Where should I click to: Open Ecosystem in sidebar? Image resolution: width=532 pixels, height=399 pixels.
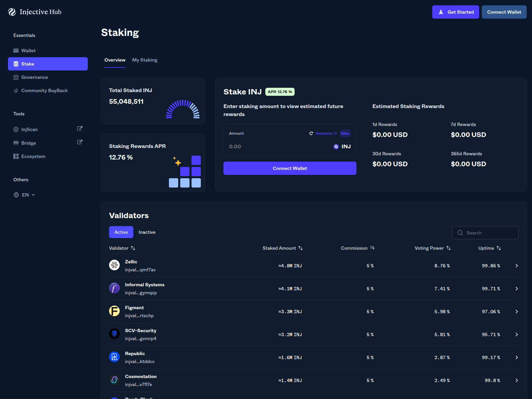pyautogui.click(x=48, y=156)
